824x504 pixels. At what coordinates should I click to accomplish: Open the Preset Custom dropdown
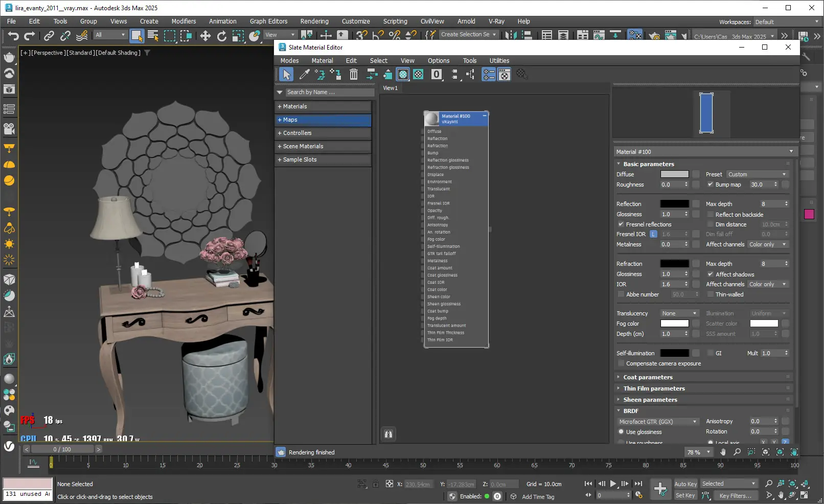pyautogui.click(x=757, y=174)
